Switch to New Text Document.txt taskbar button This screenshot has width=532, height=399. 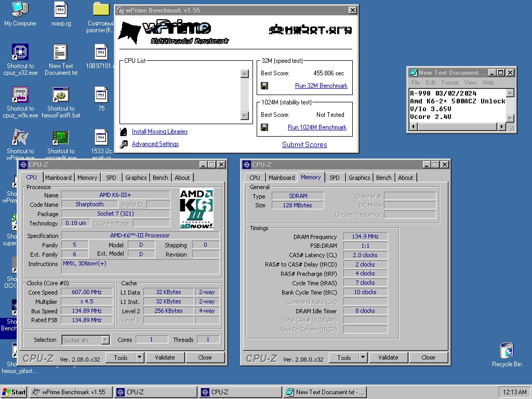pos(325,392)
